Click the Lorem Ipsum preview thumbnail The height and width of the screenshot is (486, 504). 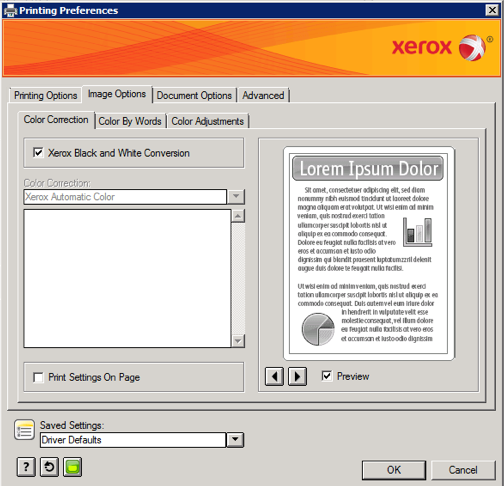pos(369,253)
